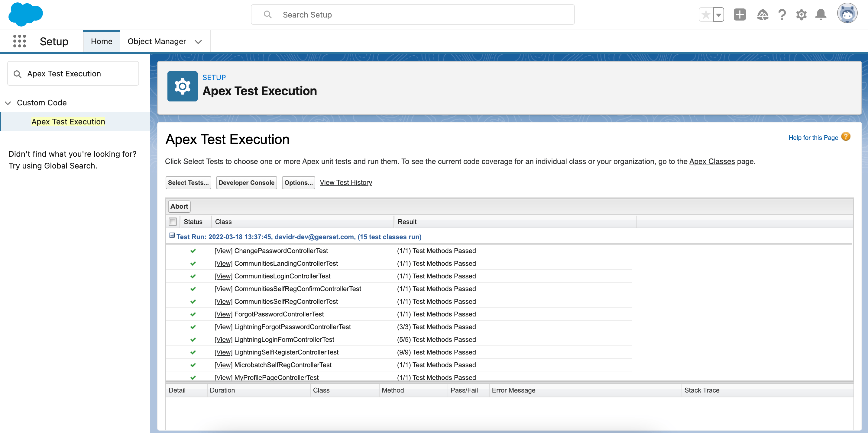Switch to the Home tab

point(102,41)
